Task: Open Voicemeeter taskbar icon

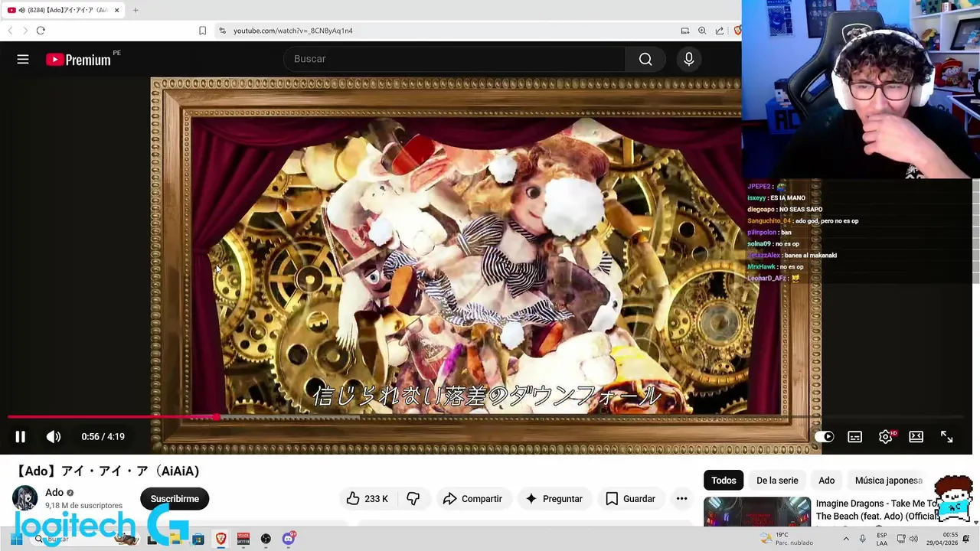Action: coord(243,540)
